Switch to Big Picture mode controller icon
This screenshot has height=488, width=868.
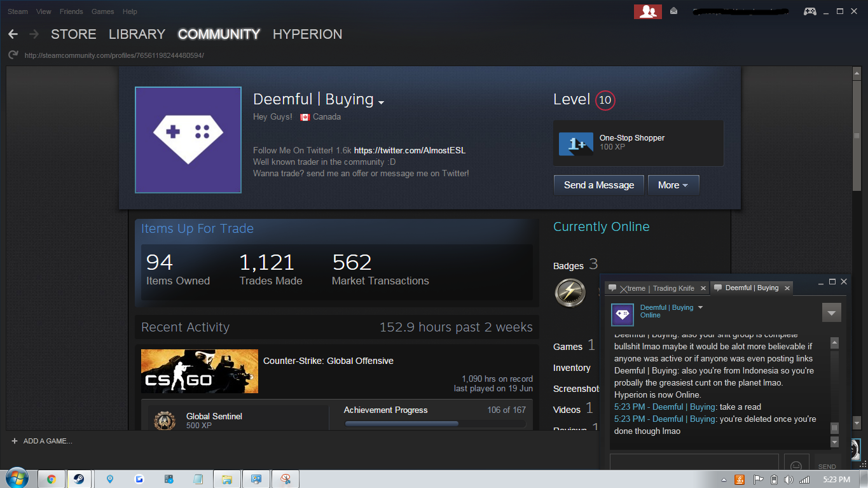809,11
